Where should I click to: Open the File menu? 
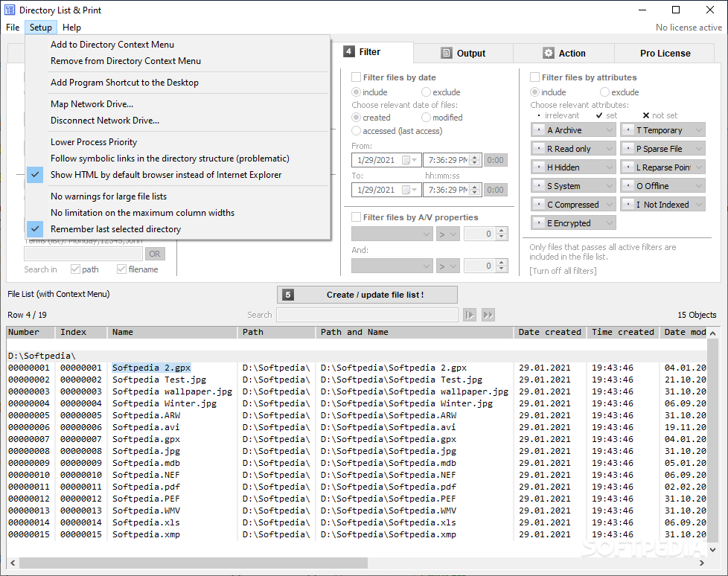click(x=13, y=28)
